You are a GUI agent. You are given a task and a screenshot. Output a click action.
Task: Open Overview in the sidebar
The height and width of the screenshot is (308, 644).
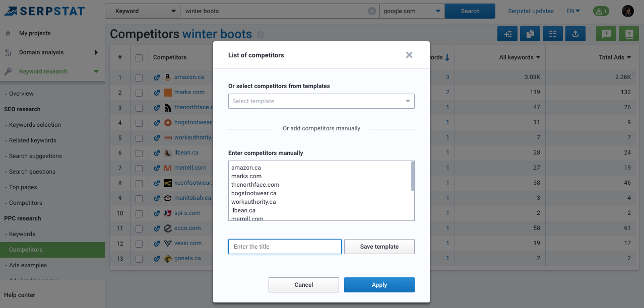[x=21, y=94]
